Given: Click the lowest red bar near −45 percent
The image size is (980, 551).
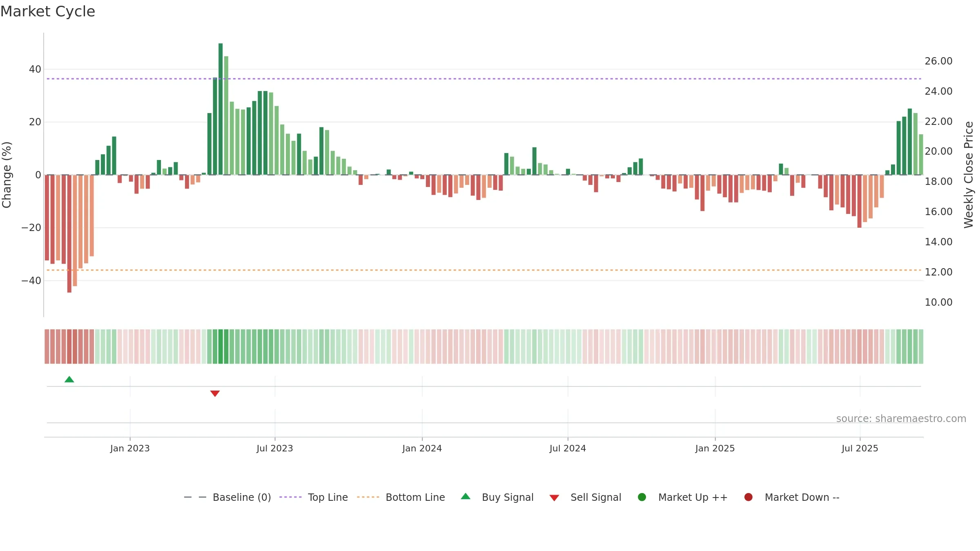Looking at the screenshot, I should [x=69, y=233].
